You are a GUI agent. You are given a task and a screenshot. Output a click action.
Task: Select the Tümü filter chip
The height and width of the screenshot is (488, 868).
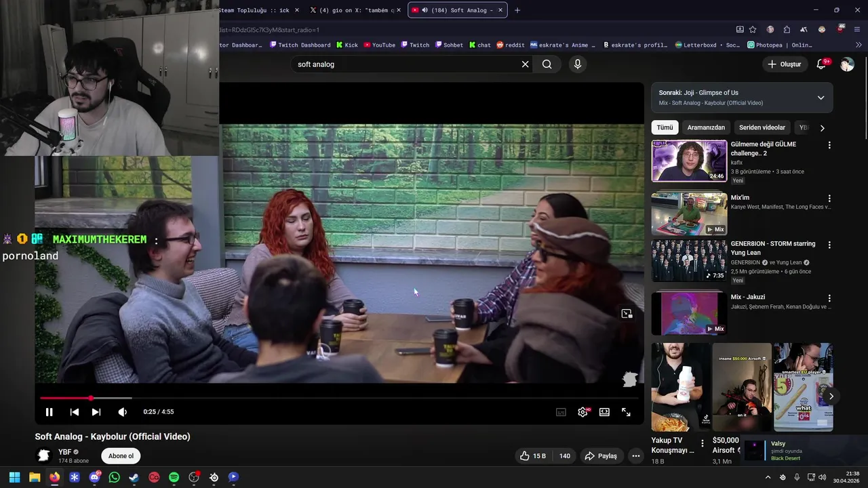pos(665,127)
